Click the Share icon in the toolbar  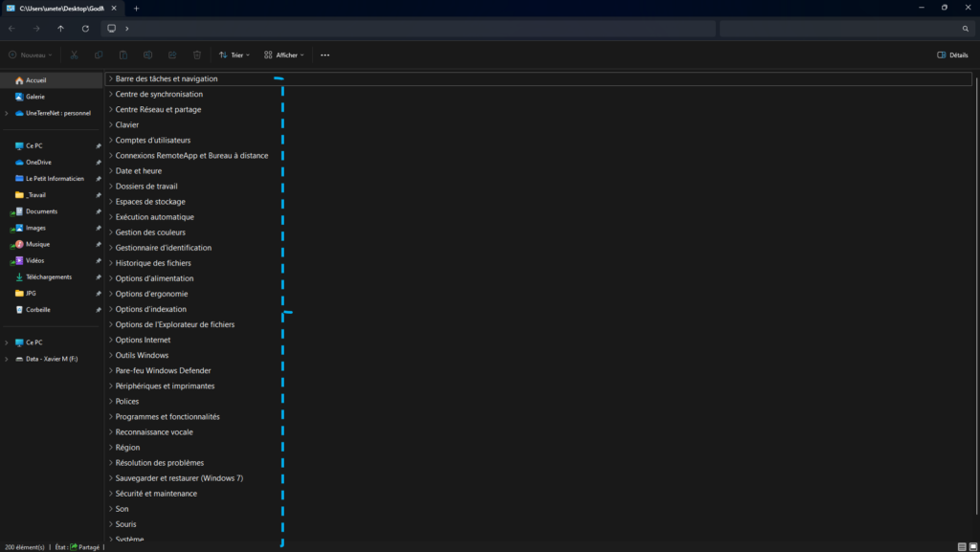click(171, 55)
